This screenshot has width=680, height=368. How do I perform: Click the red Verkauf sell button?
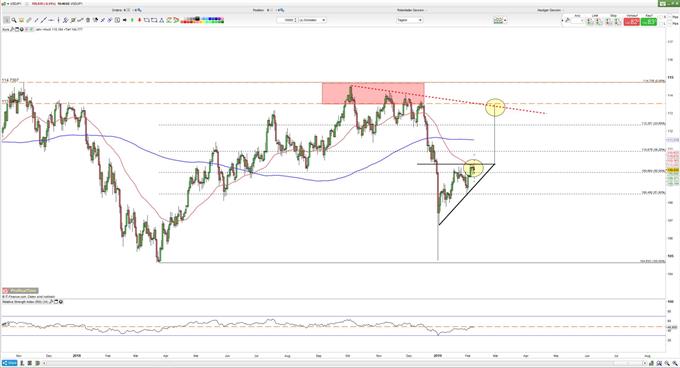pyautogui.click(x=631, y=21)
